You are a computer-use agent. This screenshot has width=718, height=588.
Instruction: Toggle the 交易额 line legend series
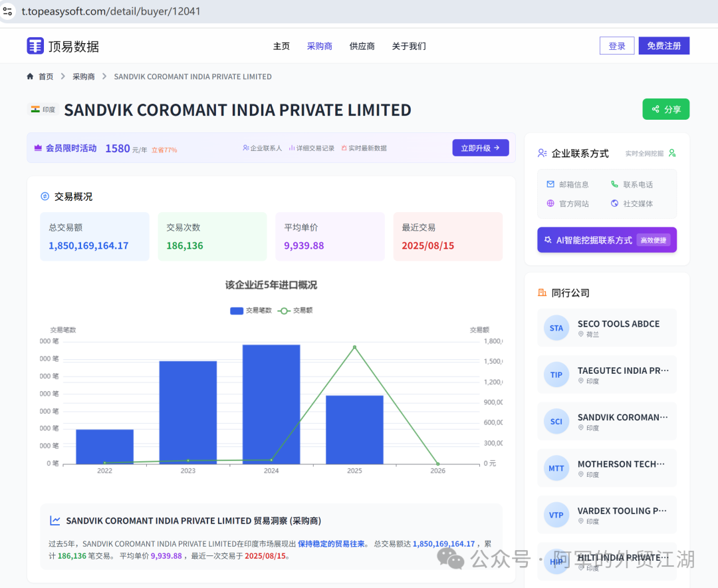tap(295, 311)
